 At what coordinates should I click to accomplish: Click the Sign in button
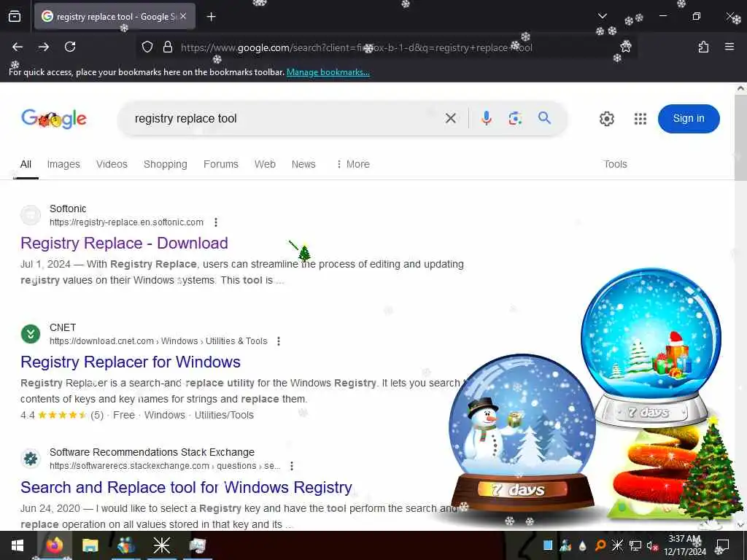(689, 119)
